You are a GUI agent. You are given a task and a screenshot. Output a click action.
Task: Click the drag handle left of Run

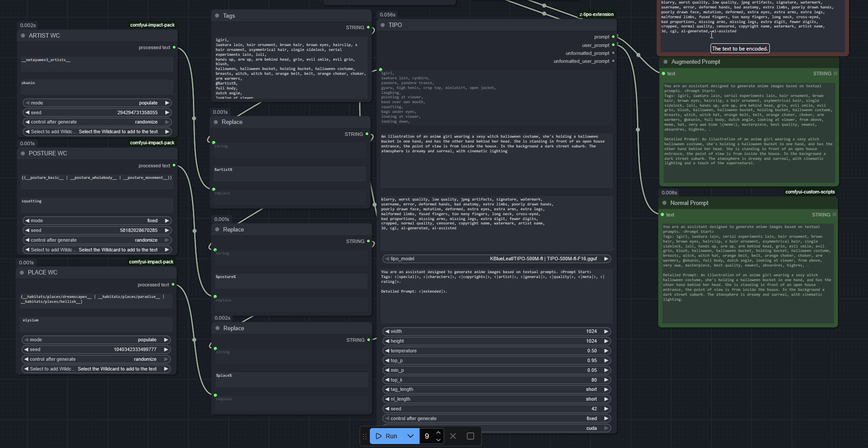tap(365, 436)
